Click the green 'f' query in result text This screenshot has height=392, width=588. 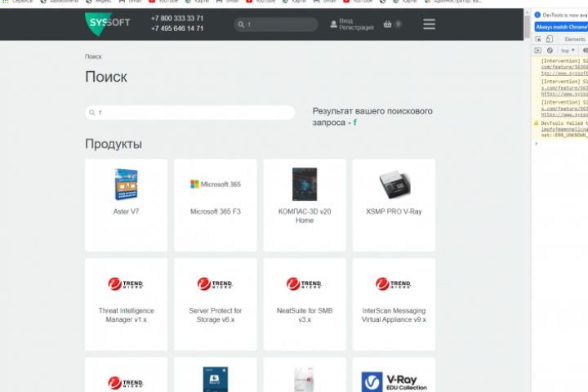(x=354, y=122)
